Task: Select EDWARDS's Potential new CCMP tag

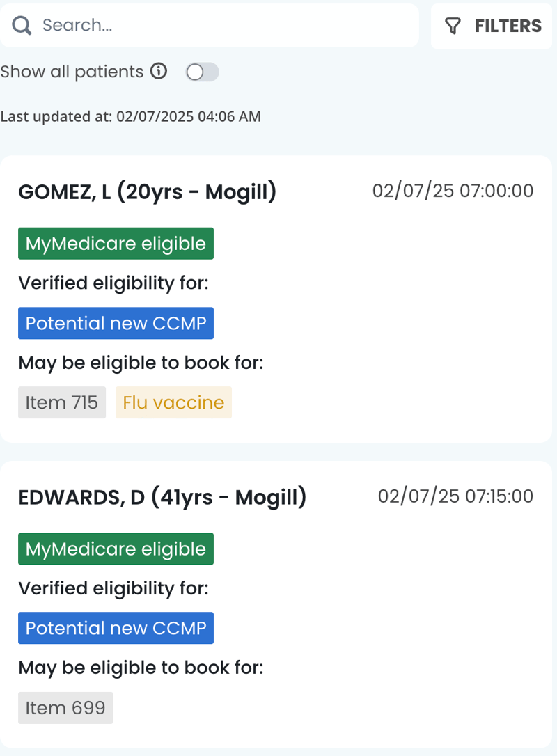Action: [116, 628]
